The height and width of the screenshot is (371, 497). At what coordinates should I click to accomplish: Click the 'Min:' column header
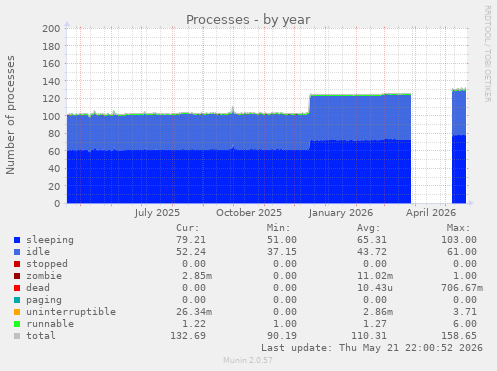click(x=278, y=228)
